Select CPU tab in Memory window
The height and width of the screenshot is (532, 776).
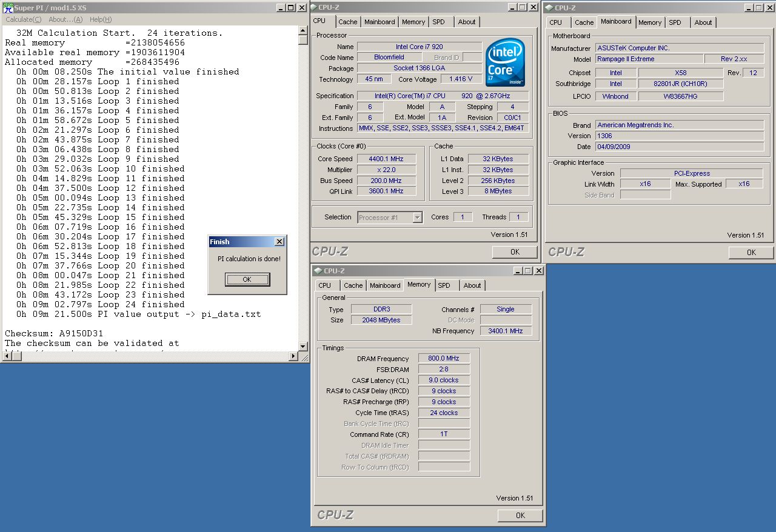pos(325,285)
